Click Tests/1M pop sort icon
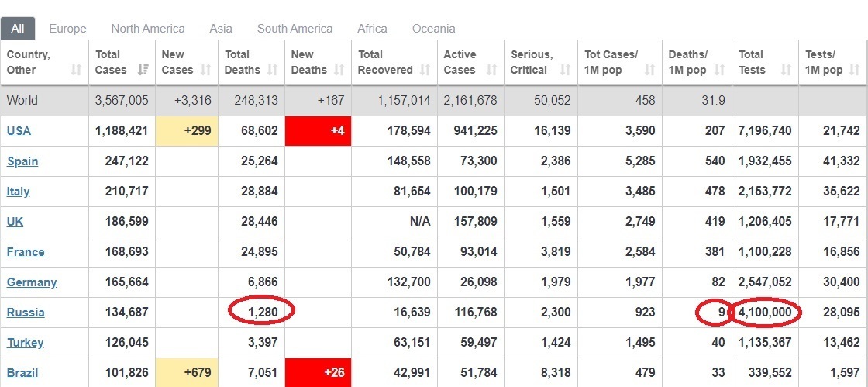Image resolution: width=868 pixels, height=387 pixels. (x=854, y=70)
